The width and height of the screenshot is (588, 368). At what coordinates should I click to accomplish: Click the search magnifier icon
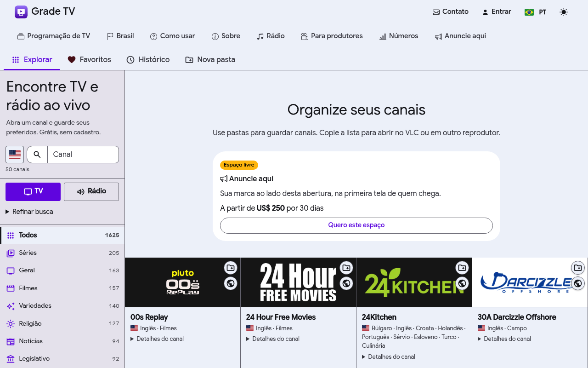point(37,155)
